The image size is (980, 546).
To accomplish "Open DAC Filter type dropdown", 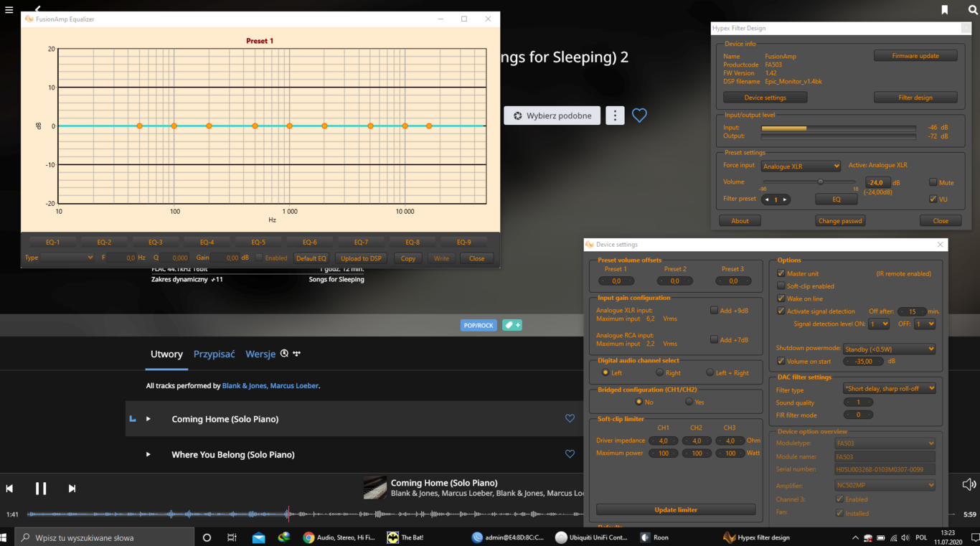I will click(x=889, y=389).
